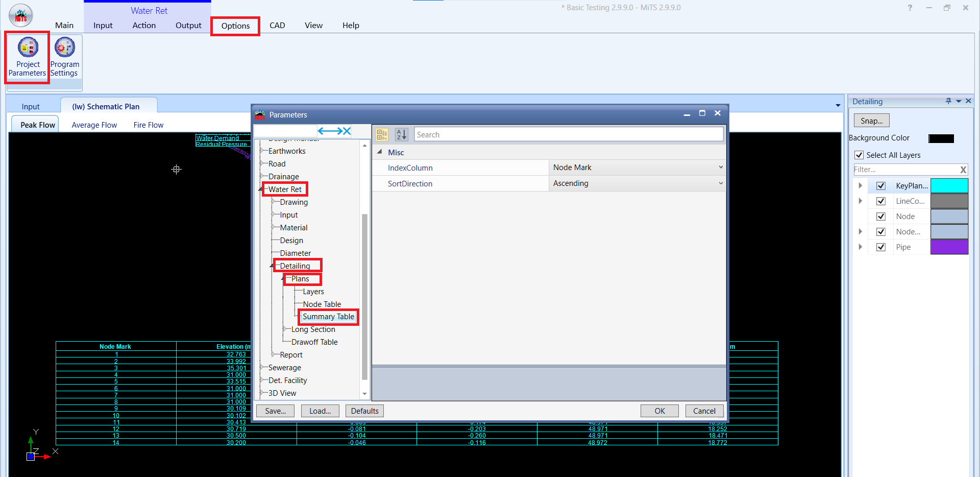Viewport: 980px width, 477px height.
Task: Open document tab list dropdown arrow
Action: click(x=838, y=106)
